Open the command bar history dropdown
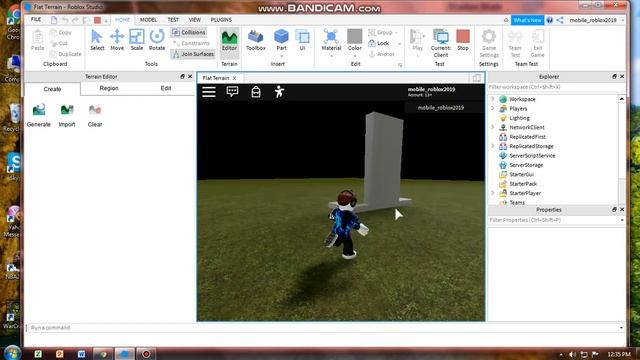This screenshot has width=640, height=360. 621,328
